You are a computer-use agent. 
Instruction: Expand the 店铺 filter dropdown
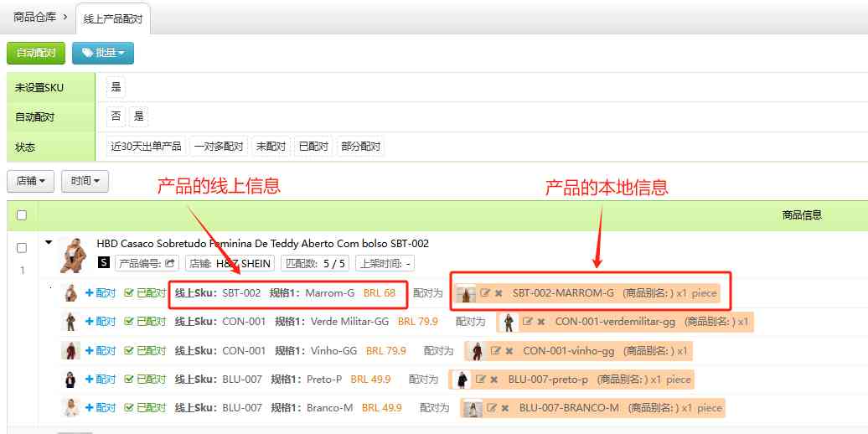click(31, 180)
